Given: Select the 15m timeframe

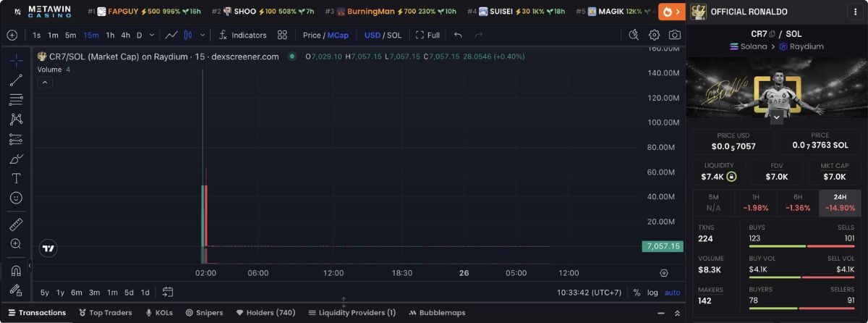Looking at the screenshot, I should coord(90,35).
